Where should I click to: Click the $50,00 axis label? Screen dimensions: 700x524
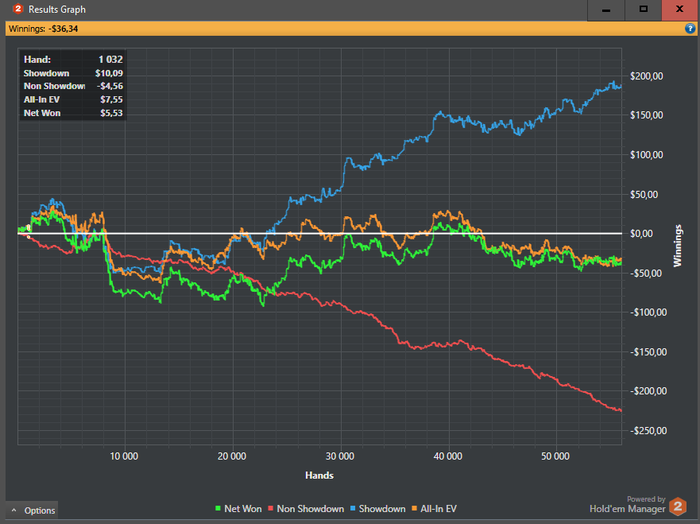(x=644, y=195)
